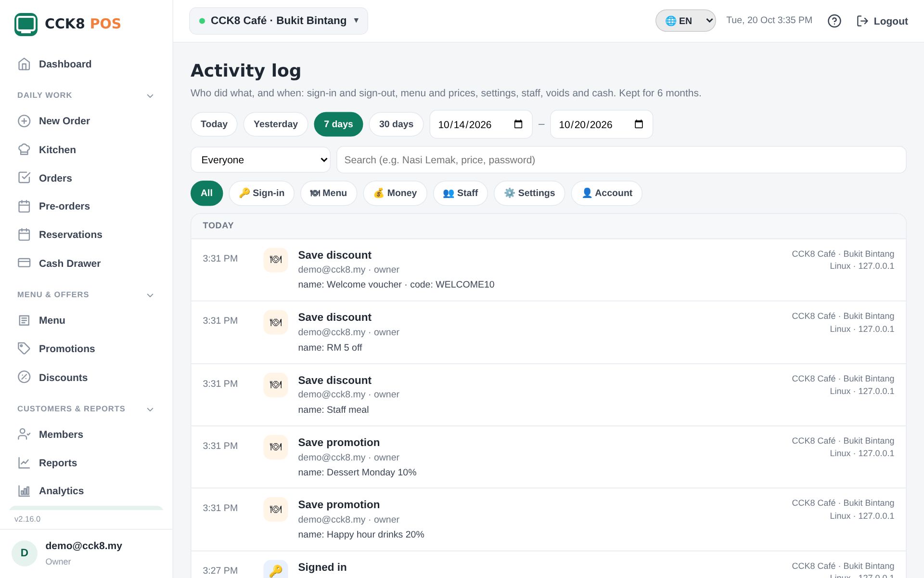Open calendar picker for start date 10/14/2026
Viewport: 924px width, 578px height.
point(518,124)
